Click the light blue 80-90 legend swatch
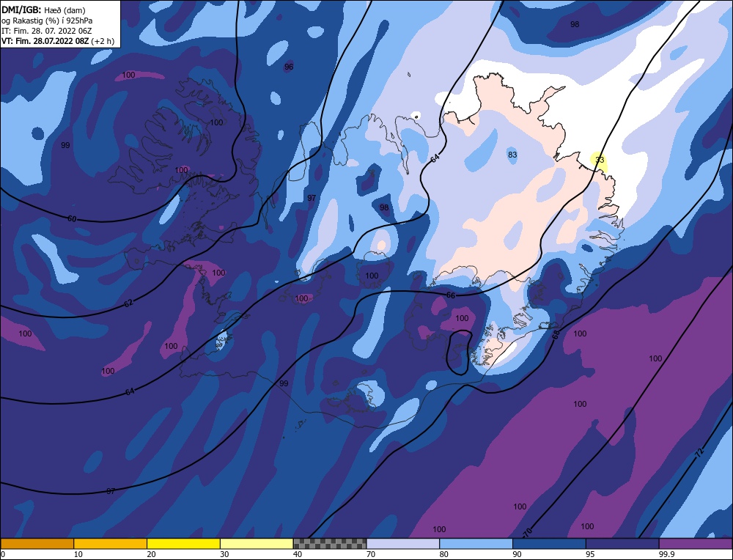The width and height of the screenshot is (733, 560). point(476,543)
